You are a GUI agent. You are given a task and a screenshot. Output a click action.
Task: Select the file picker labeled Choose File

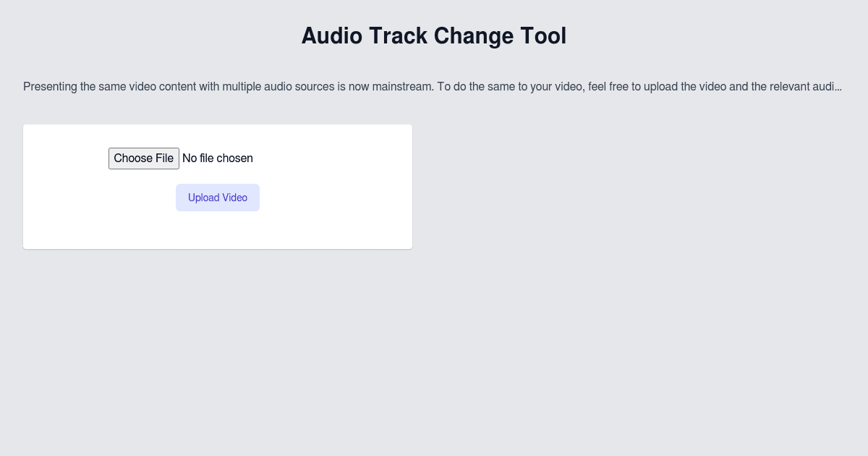pyautogui.click(x=144, y=158)
